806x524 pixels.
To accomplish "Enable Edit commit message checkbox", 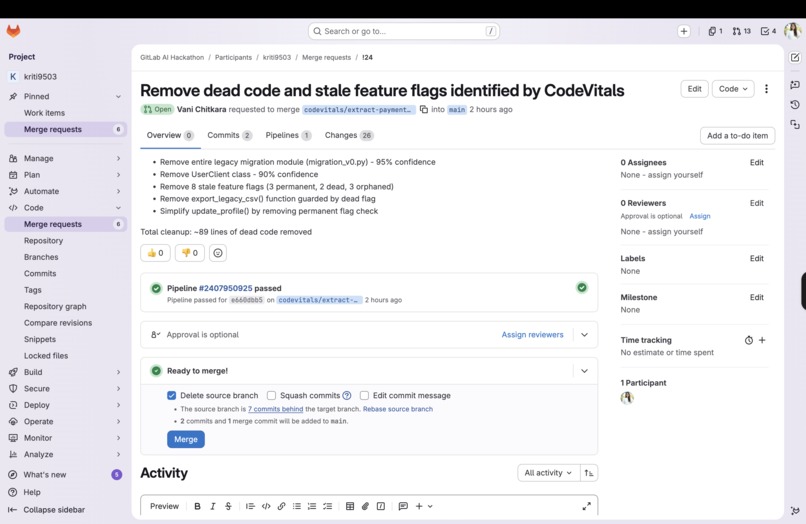I will (x=364, y=395).
